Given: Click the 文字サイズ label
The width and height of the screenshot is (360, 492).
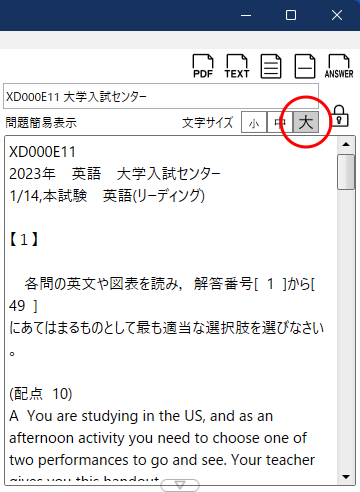Looking at the screenshot, I should tap(207, 123).
